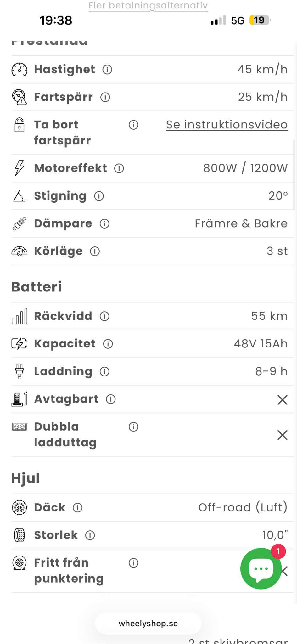
Task: Show the Laddning info tooltip
Action: (104, 372)
